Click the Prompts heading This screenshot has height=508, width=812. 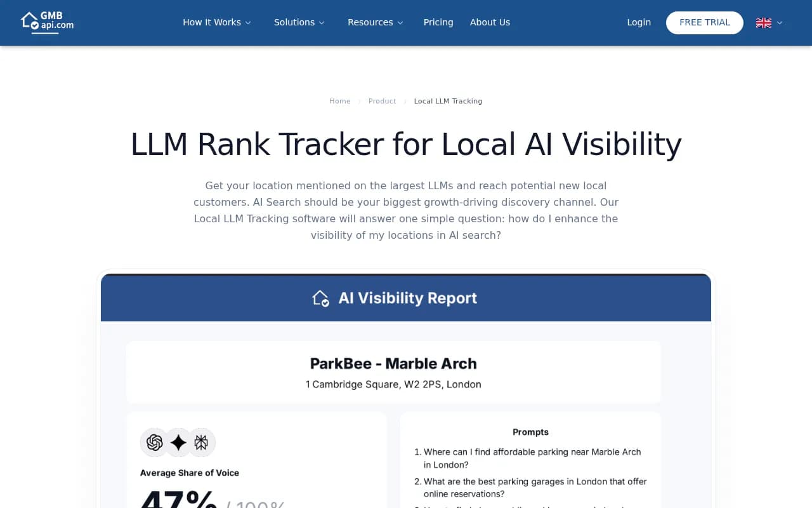[x=530, y=432]
